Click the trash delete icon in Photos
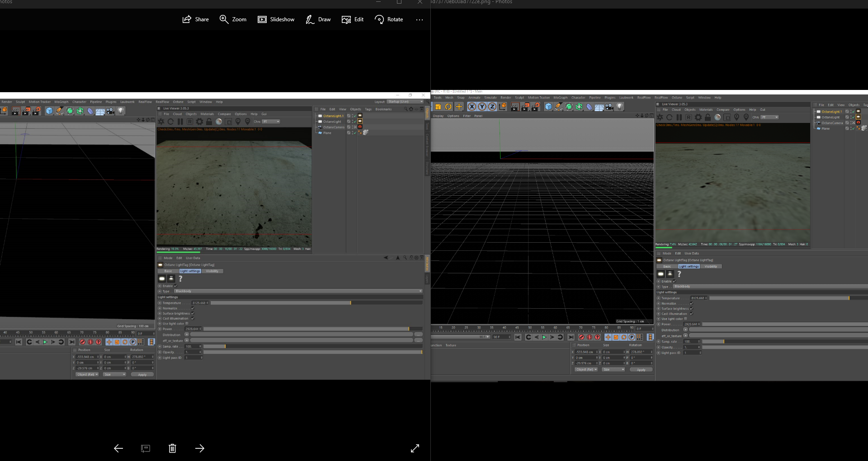868x461 pixels. point(172,448)
